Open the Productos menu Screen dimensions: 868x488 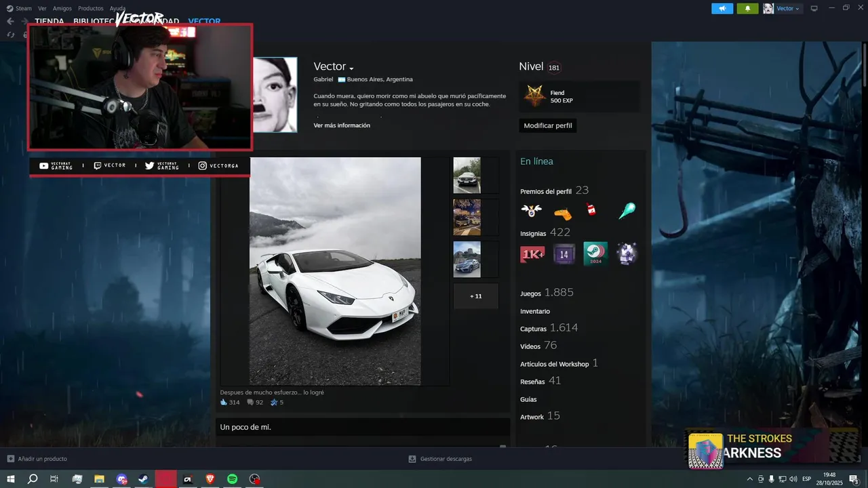coord(91,8)
